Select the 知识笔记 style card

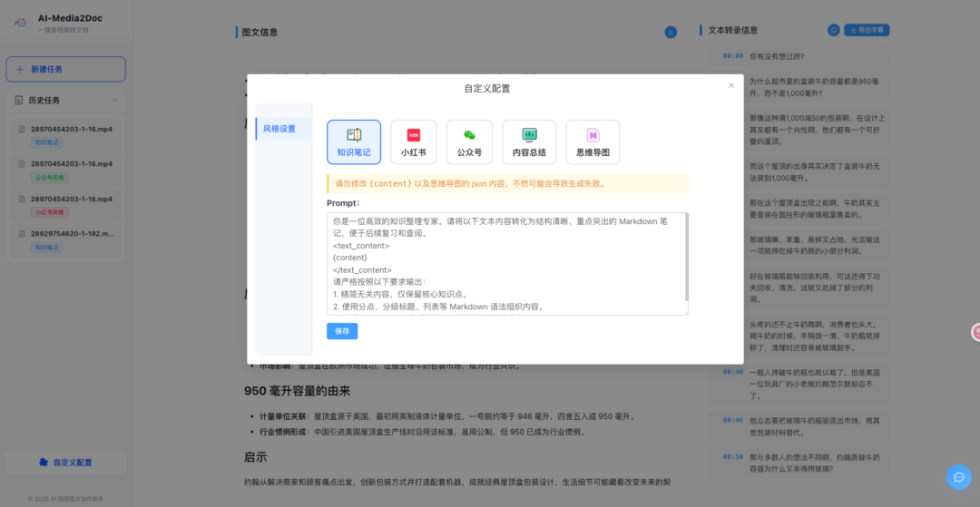354,141
